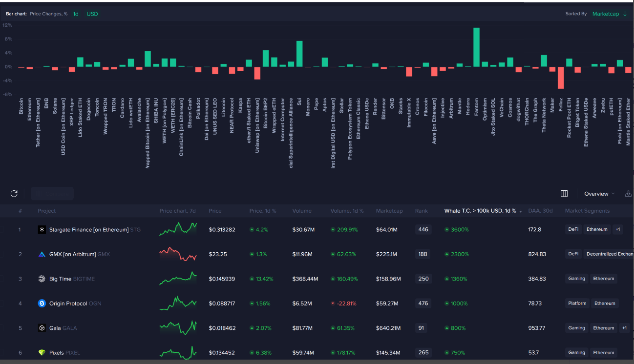Open Stargate Finance [on Ethereum] project link
Image resolution: width=634 pixels, height=364 pixels.
tap(89, 229)
